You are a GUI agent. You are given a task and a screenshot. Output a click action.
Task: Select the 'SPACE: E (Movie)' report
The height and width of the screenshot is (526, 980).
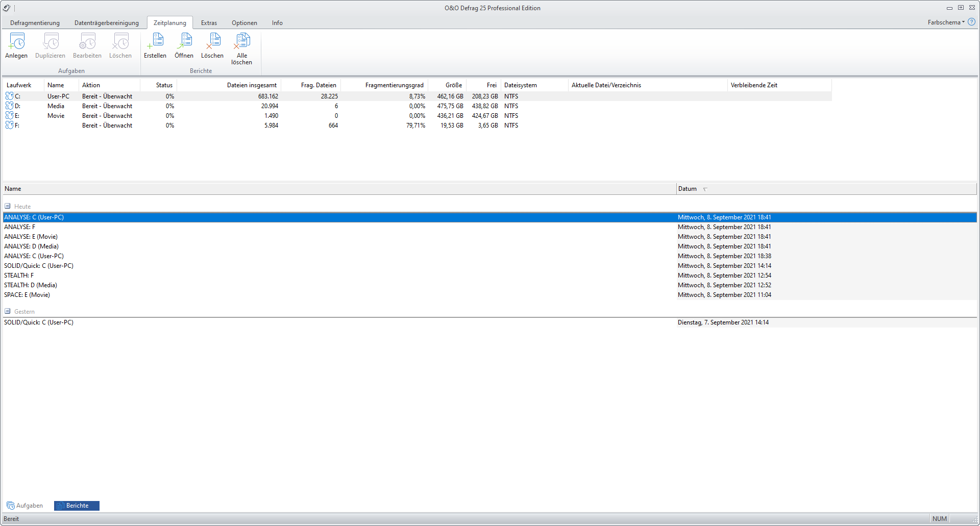click(490, 295)
